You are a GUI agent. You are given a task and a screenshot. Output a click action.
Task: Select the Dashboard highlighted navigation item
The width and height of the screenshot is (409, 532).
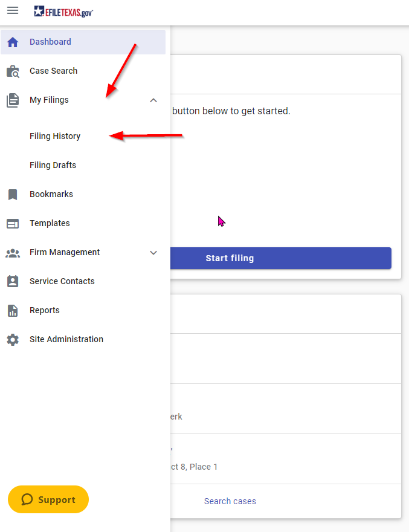click(x=50, y=42)
